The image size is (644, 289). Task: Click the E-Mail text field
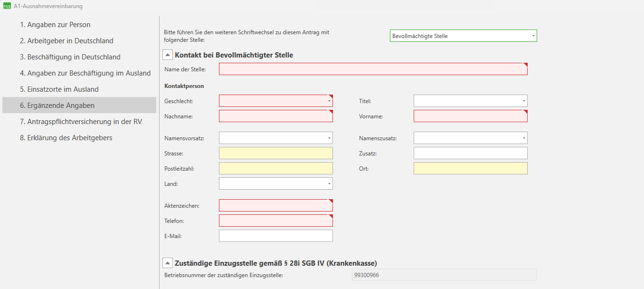click(275, 236)
